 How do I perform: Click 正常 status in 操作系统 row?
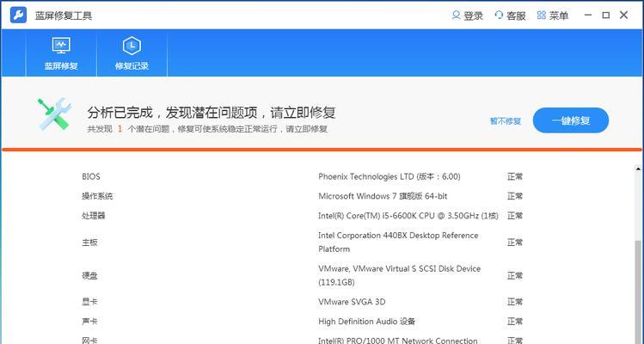[x=515, y=196]
